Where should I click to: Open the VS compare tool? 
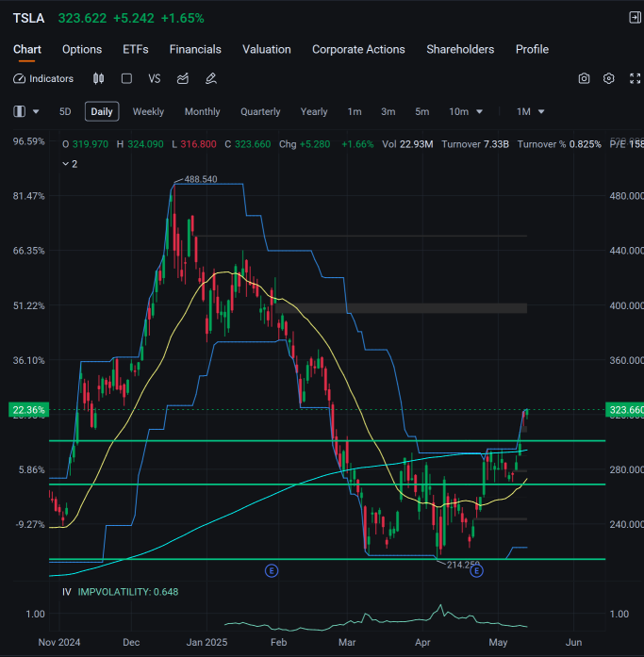coord(155,79)
